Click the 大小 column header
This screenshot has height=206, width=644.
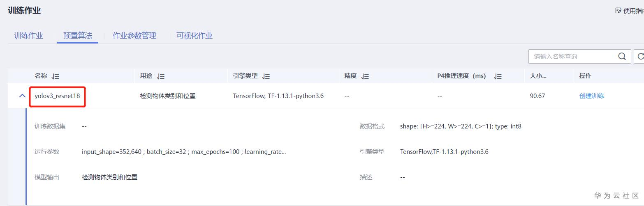[538, 76]
